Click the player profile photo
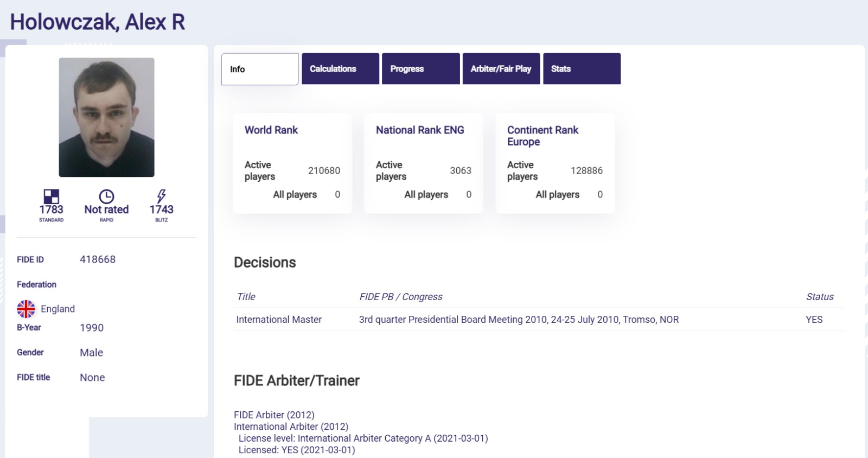Image resolution: width=868 pixels, height=458 pixels. click(x=106, y=117)
